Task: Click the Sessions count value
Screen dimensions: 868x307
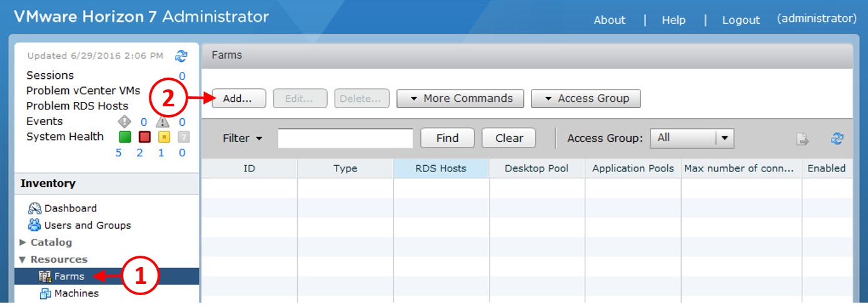Action: tap(182, 76)
